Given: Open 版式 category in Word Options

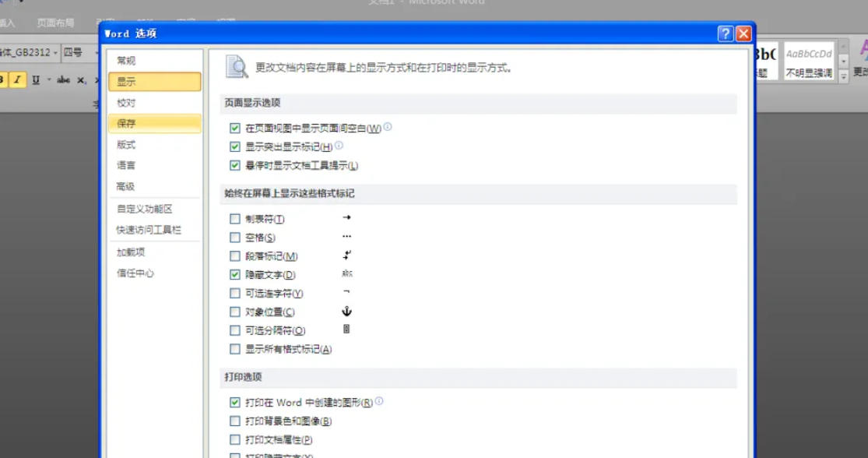Looking at the screenshot, I should [155, 145].
